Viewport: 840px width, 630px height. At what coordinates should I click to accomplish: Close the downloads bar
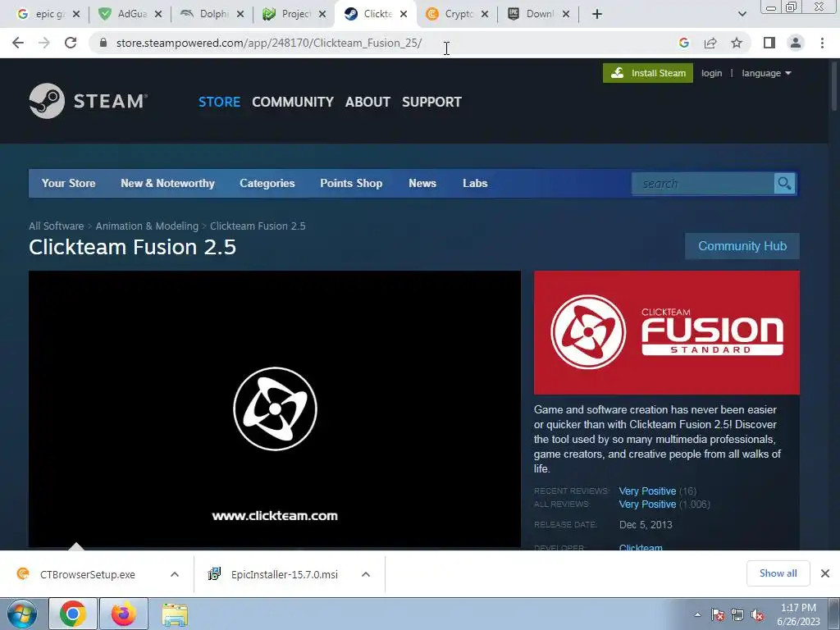click(x=825, y=573)
